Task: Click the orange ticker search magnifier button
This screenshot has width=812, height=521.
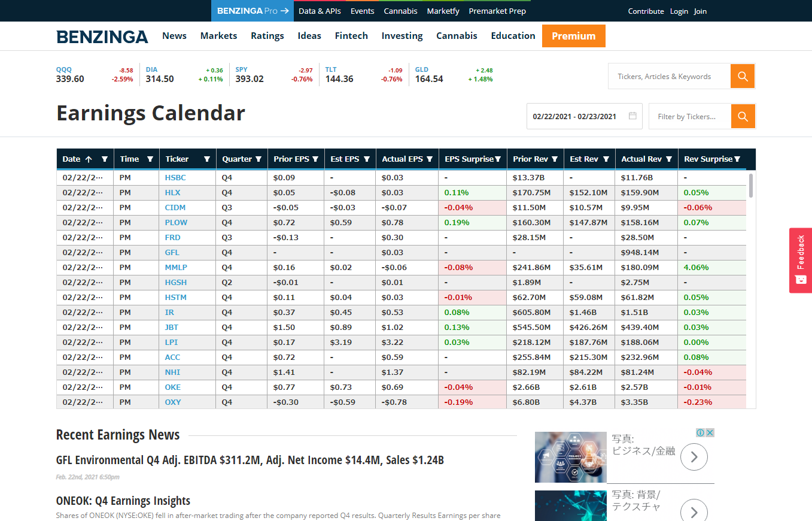Action: (743, 76)
